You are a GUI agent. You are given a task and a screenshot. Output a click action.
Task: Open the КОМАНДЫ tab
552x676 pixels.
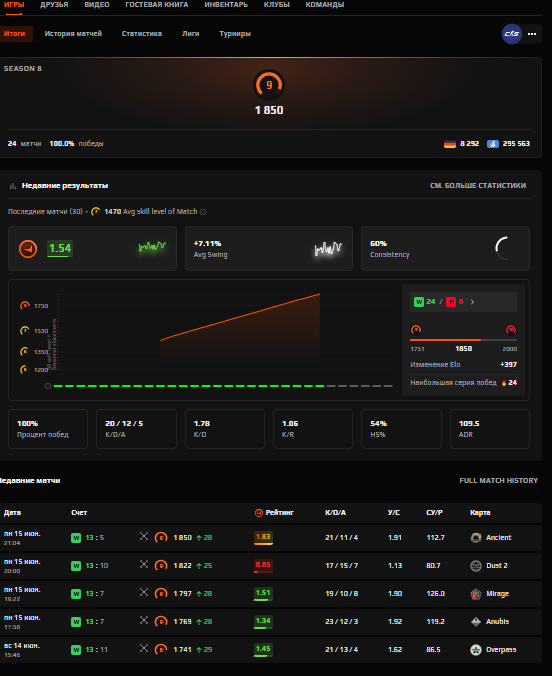(325, 5)
